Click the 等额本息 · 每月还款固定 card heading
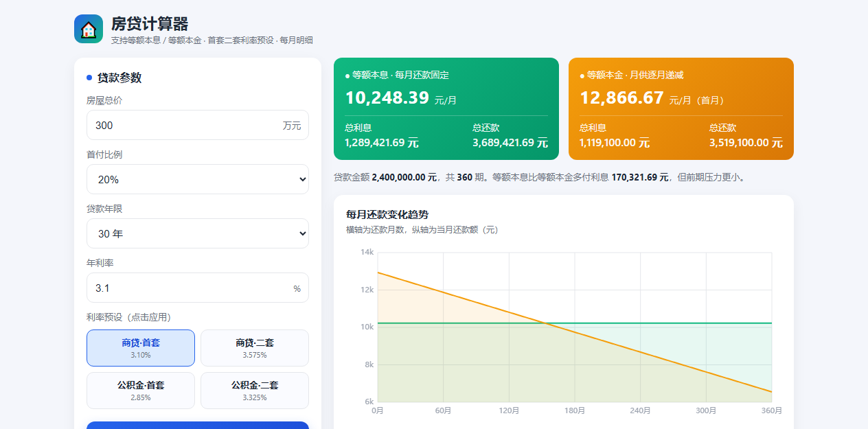The width and height of the screenshot is (868, 429). tap(400, 75)
